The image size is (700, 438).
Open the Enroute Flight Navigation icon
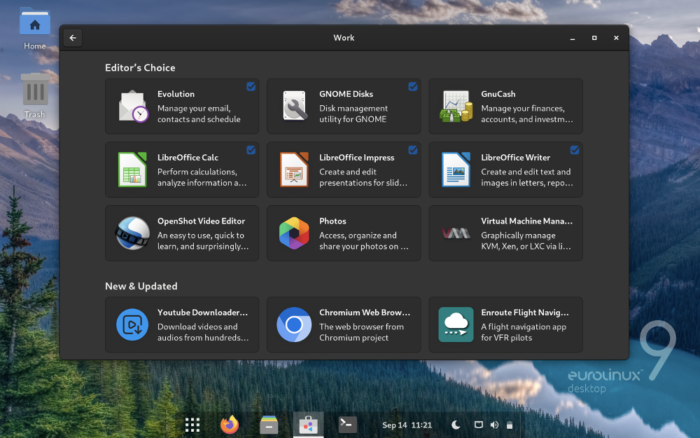[x=456, y=325]
